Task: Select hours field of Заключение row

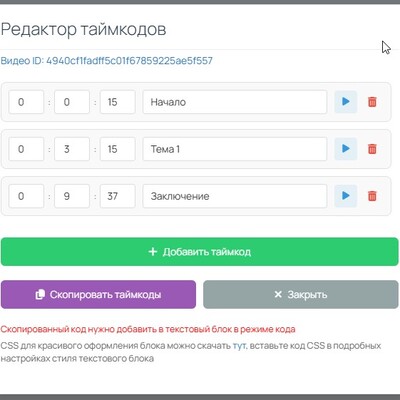Action: tap(26, 196)
